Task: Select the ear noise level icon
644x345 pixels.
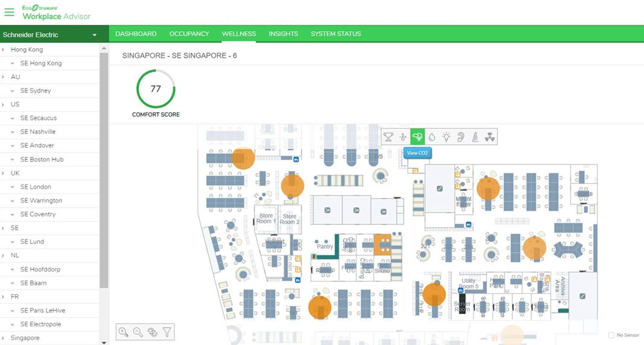Action: click(461, 137)
